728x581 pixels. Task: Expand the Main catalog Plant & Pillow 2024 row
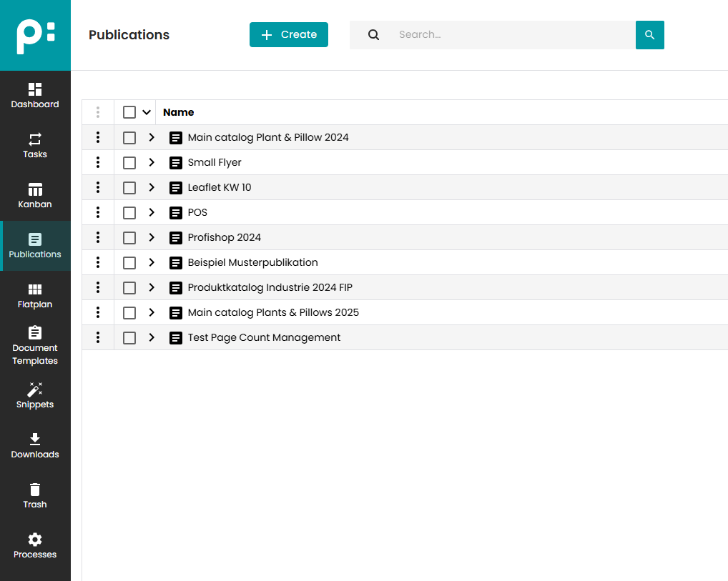152,137
